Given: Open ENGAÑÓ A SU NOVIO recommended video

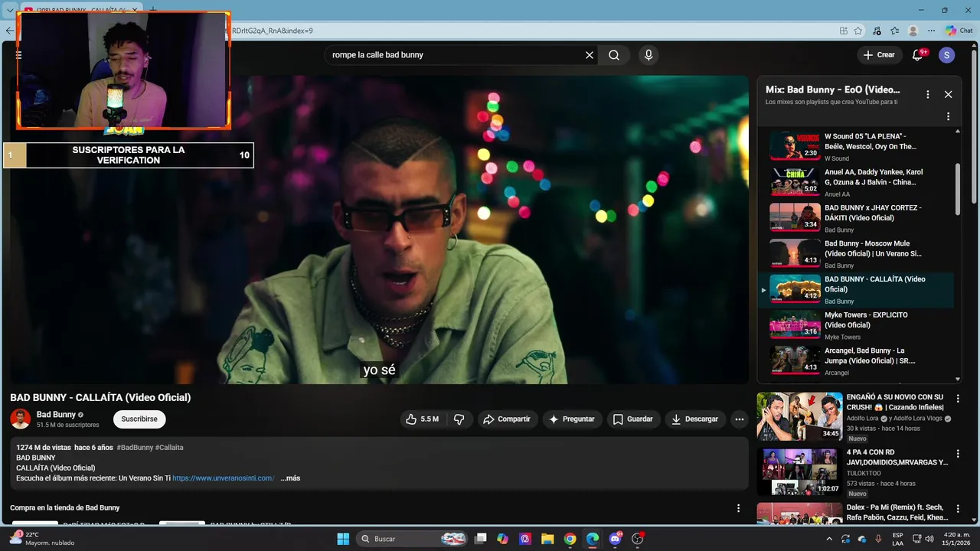Looking at the screenshot, I should tap(799, 416).
